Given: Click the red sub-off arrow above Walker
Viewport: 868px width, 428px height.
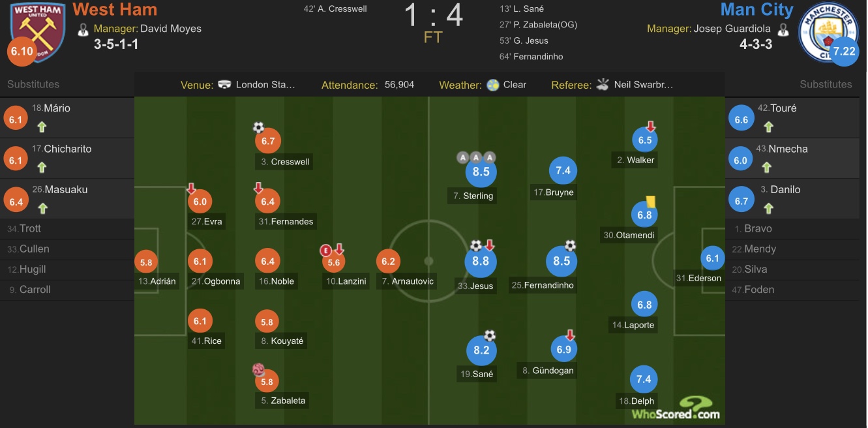Looking at the screenshot, I should [x=650, y=127].
